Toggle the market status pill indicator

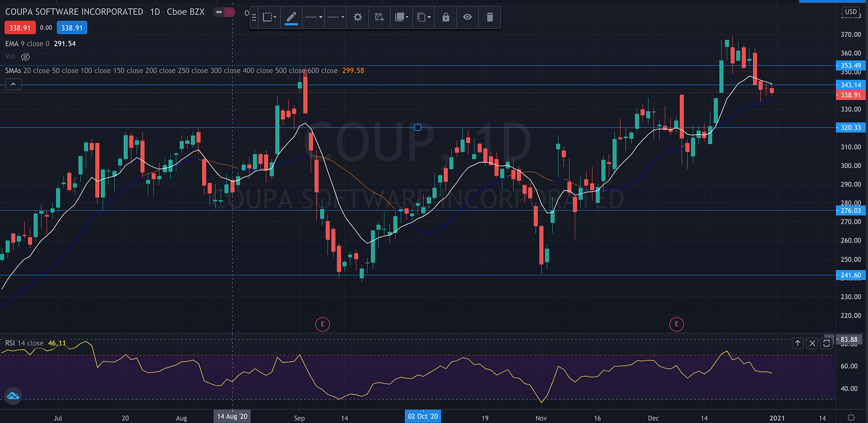(x=225, y=12)
